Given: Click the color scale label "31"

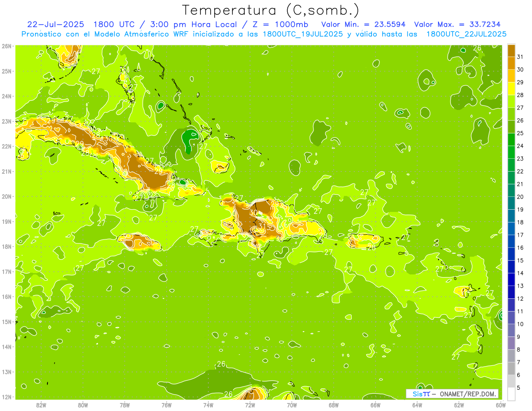Looking at the screenshot, I should point(520,57).
